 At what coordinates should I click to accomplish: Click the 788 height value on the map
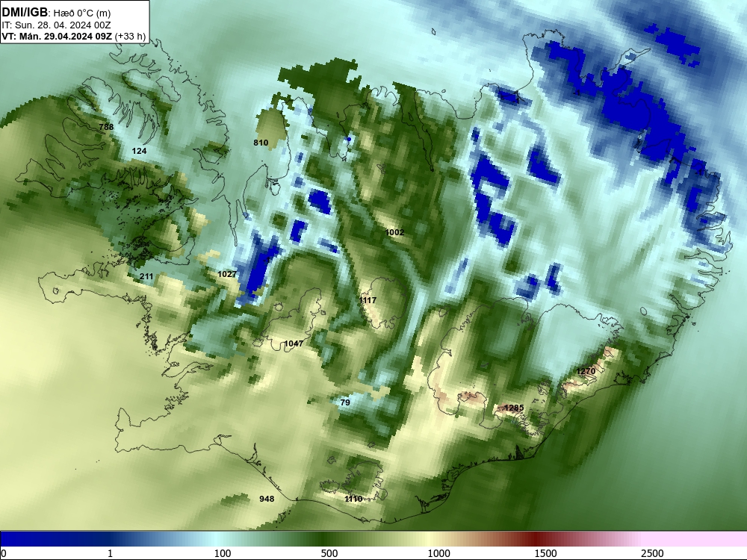point(106,127)
